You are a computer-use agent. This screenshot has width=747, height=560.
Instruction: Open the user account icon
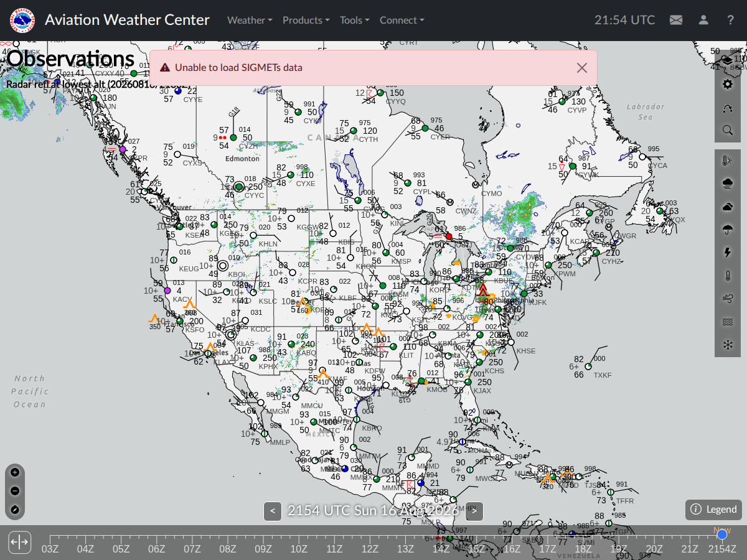(703, 20)
